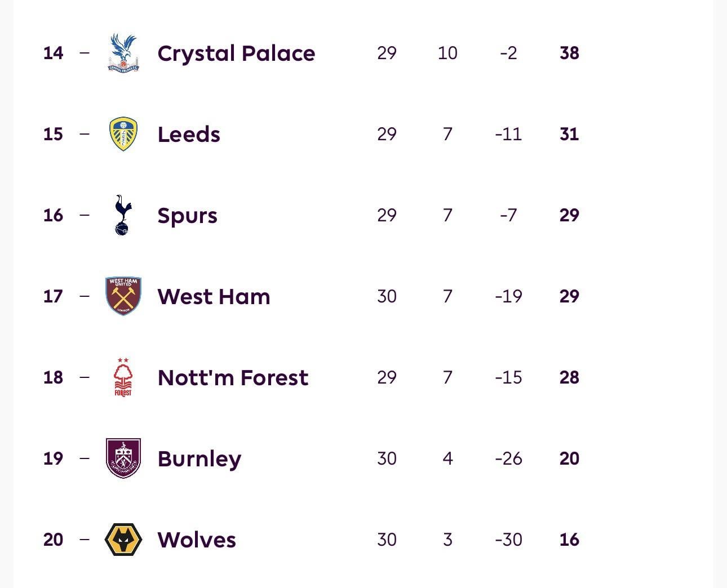
Task: Click the Burnley club crest
Action: click(x=123, y=458)
